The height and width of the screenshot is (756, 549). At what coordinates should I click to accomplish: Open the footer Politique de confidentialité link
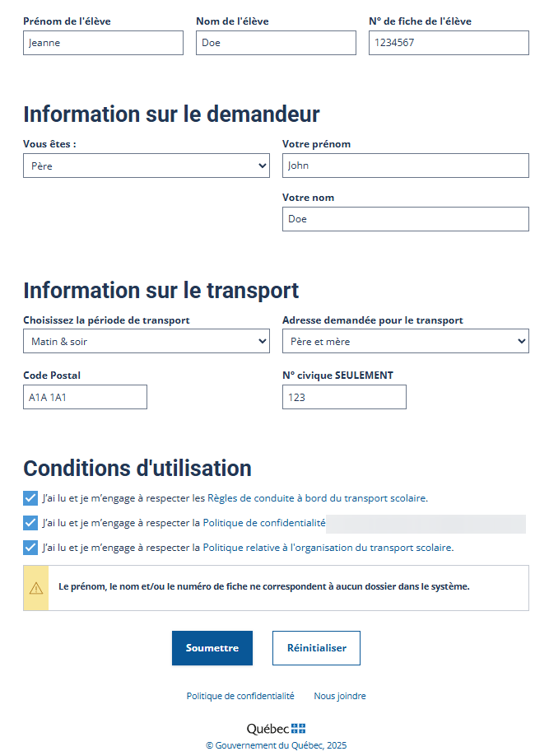tap(240, 696)
